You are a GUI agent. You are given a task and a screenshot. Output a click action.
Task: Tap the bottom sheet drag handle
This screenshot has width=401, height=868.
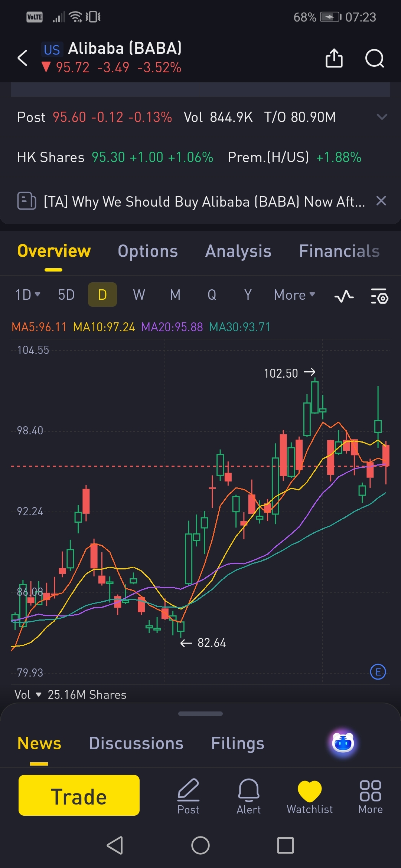click(x=200, y=714)
